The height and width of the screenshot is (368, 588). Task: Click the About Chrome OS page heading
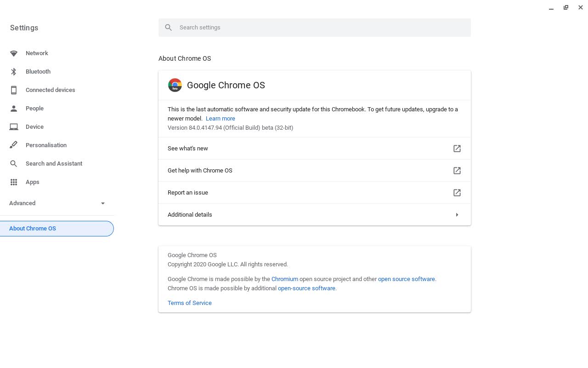tap(185, 58)
